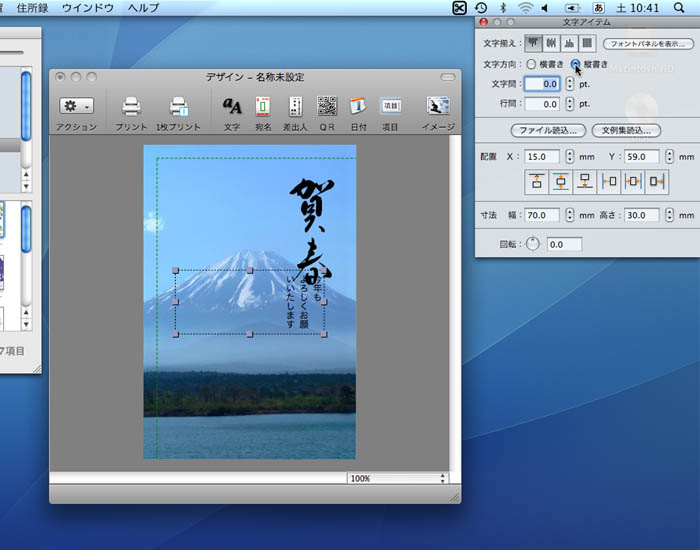
Task: Click the 幅 width input field
Action: 544,215
